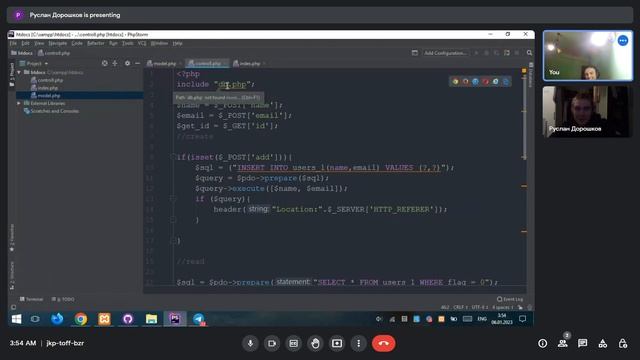The width and height of the screenshot is (640, 360).
Task: Open options on the You video tile
Action: pos(622,41)
